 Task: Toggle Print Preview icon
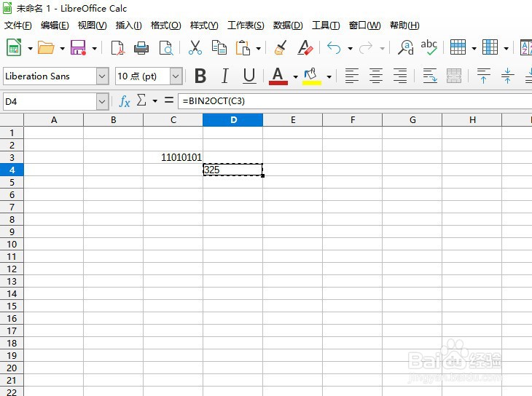(x=166, y=48)
